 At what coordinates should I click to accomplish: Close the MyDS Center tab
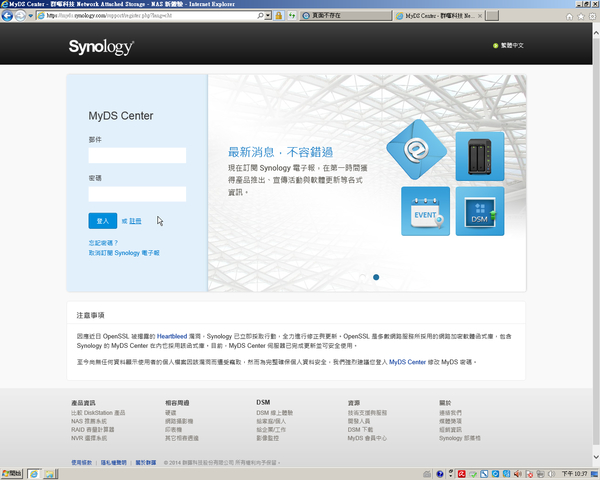click(x=480, y=16)
